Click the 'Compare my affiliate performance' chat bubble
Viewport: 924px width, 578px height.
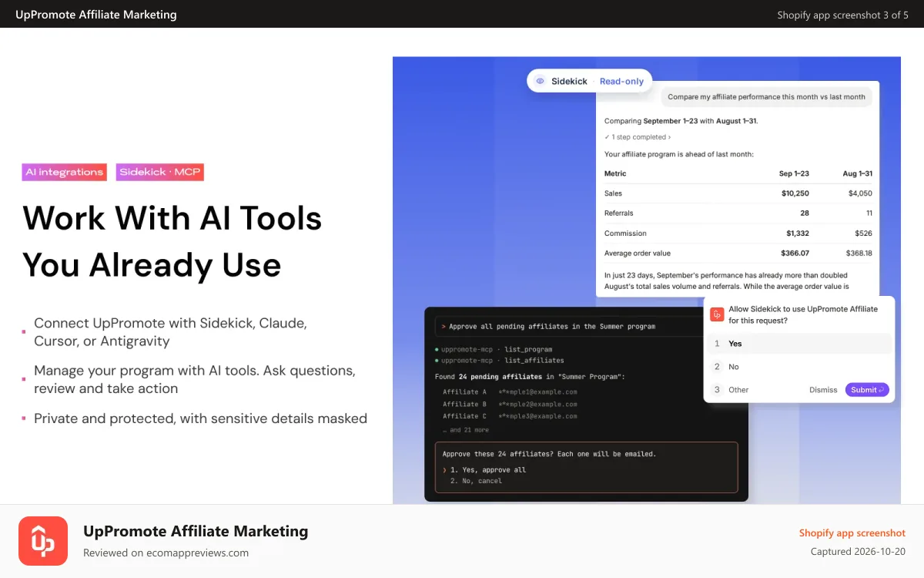pyautogui.click(x=766, y=97)
